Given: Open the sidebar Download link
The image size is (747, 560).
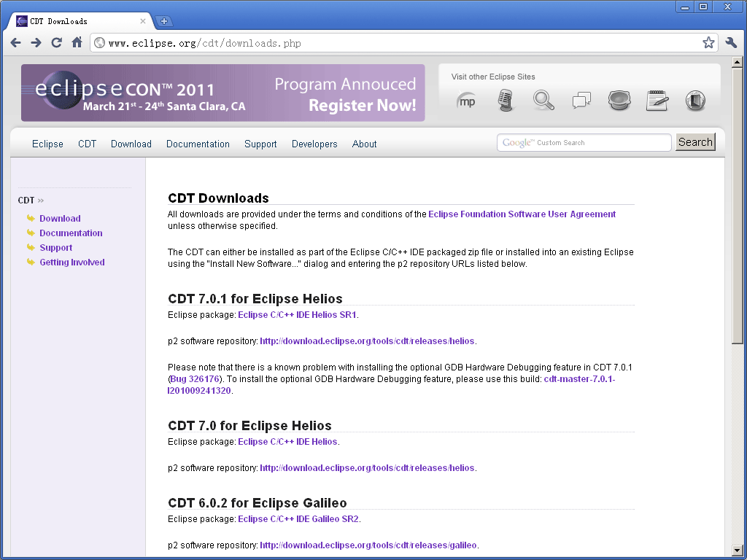Looking at the screenshot, I should tap(60, 219).
